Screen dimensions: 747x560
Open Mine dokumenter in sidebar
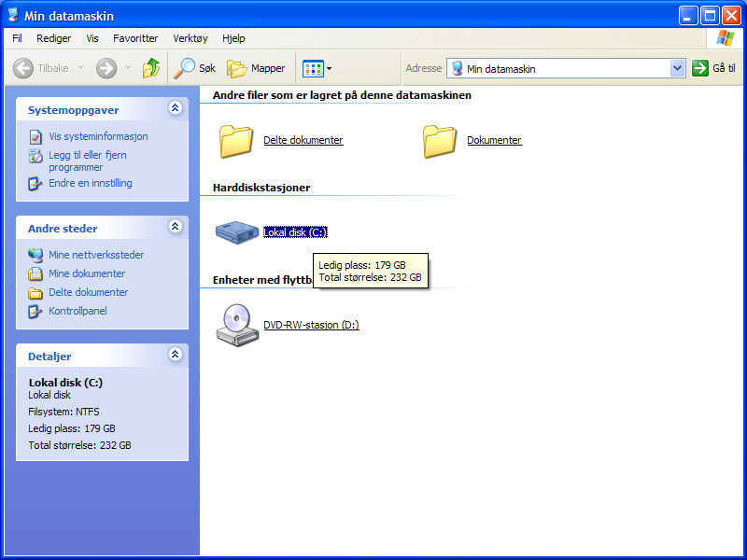(87, 273)
